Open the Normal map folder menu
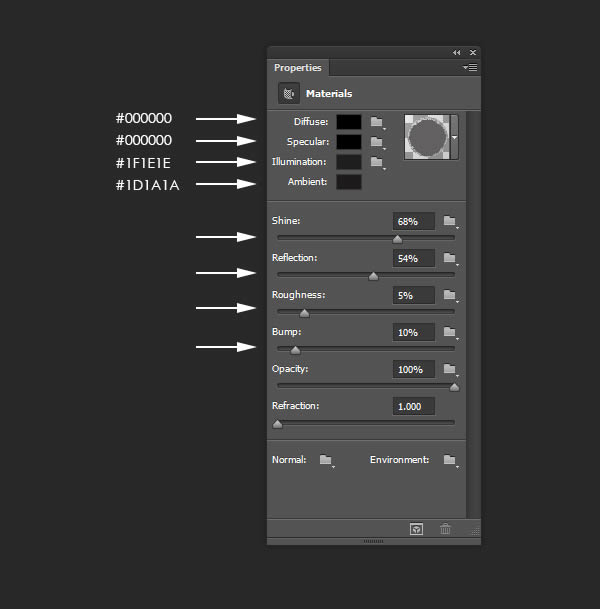This screenshot has height=609, width=600. pyautogui.click(x=326, y=460)
